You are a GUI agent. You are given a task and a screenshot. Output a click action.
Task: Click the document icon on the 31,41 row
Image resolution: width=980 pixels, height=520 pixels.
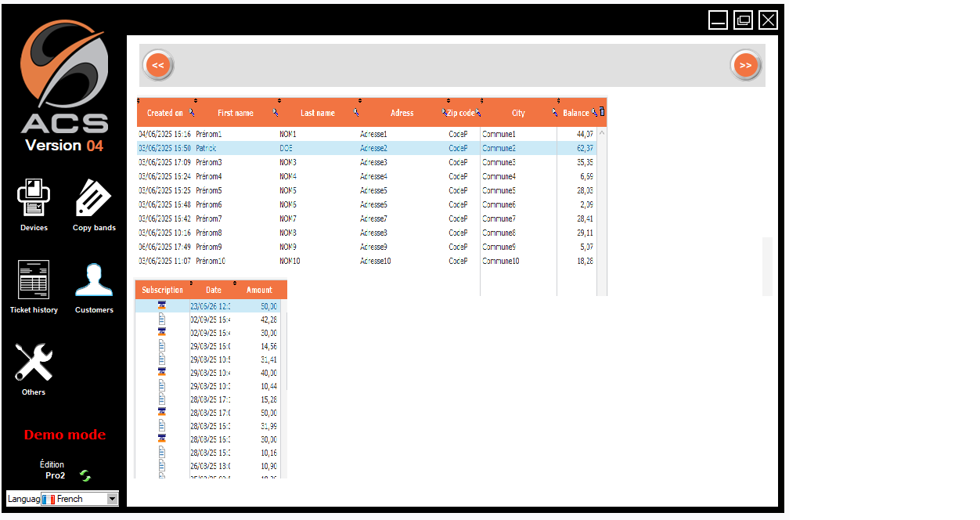tap(162, 359)
